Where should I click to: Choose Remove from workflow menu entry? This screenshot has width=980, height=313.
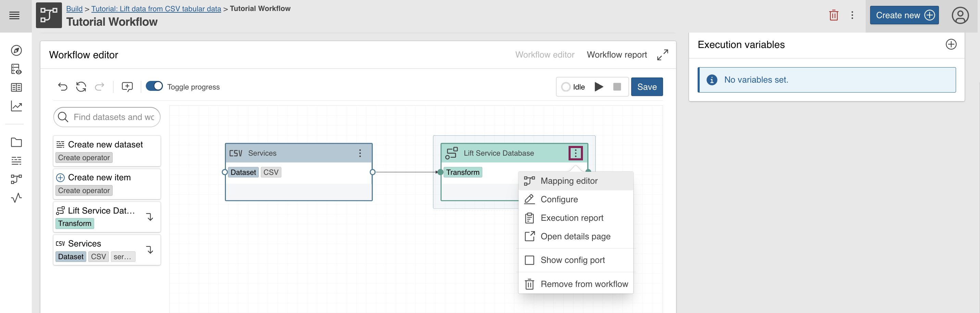coord(576,284)
